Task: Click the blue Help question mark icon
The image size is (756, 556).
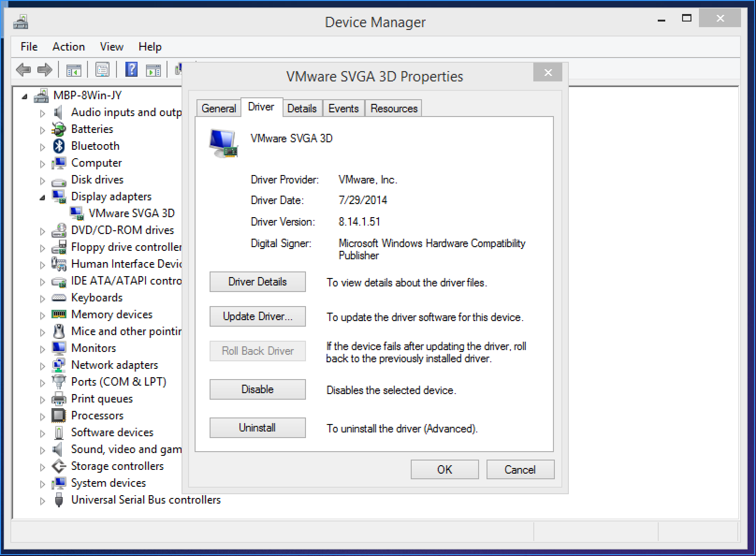Action: (131, 70)
